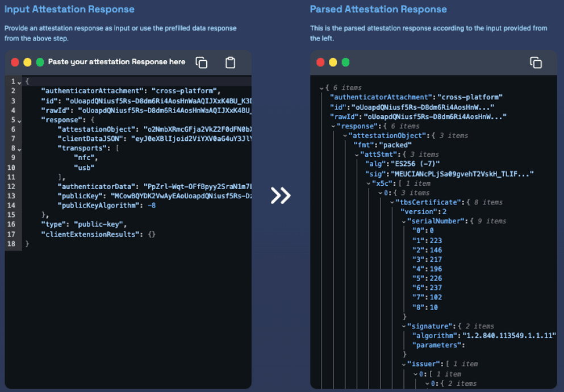Image resolution: width=564 pixels, height=392 pixels.
Task: Click yellow dot in parsed panel header
Action: (x=333, y=62)
